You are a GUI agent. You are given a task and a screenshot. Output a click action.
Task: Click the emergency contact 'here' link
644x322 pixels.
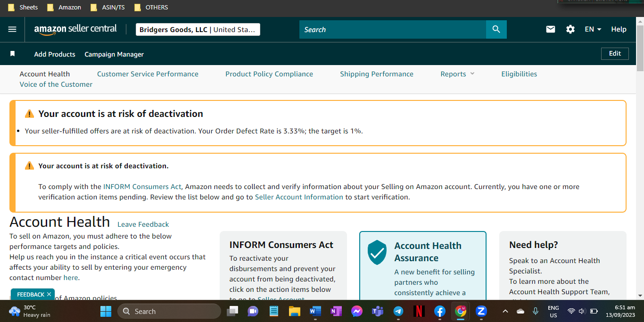click(71, 278)
